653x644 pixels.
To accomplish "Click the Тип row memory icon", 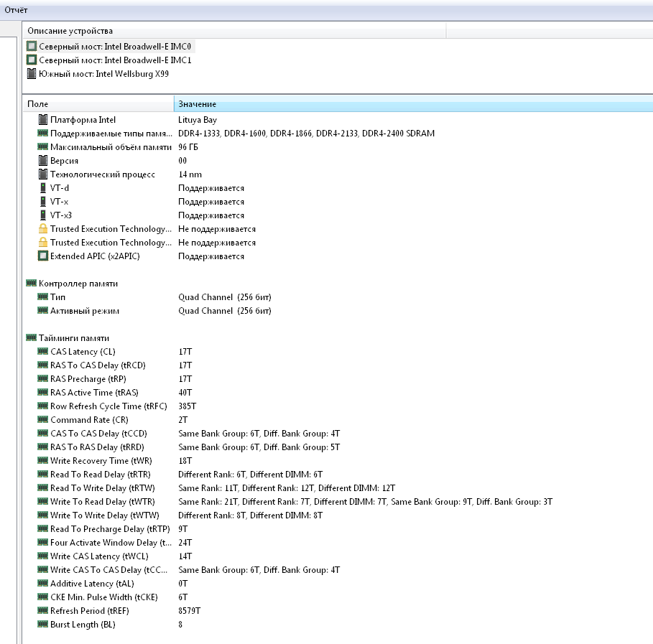I will click(43, 297).
